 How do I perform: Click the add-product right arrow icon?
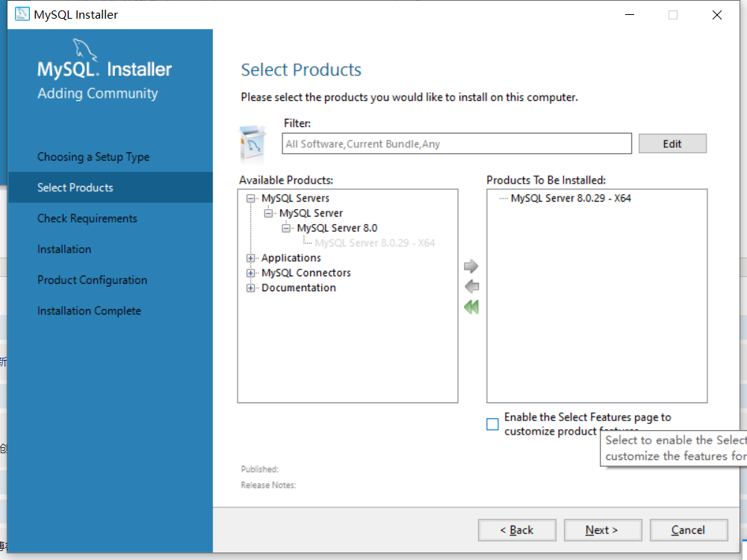(x=471, y=267)
